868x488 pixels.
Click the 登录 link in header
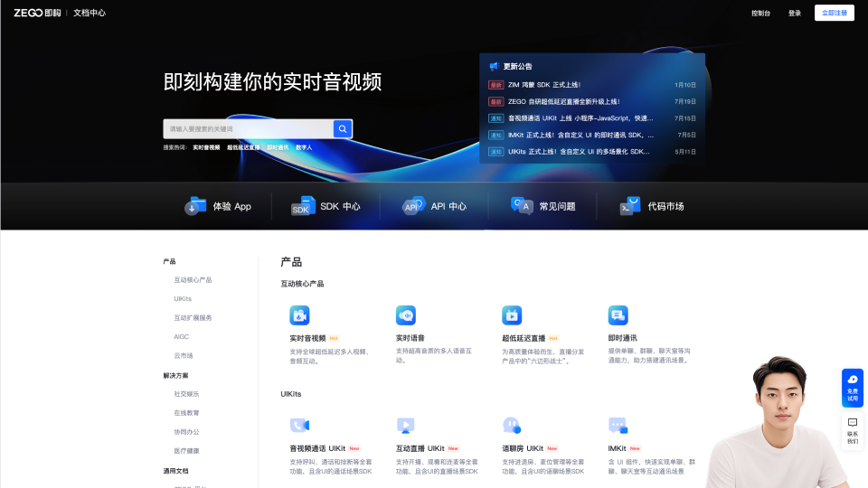pyautogui.click(x=795, y=13)
